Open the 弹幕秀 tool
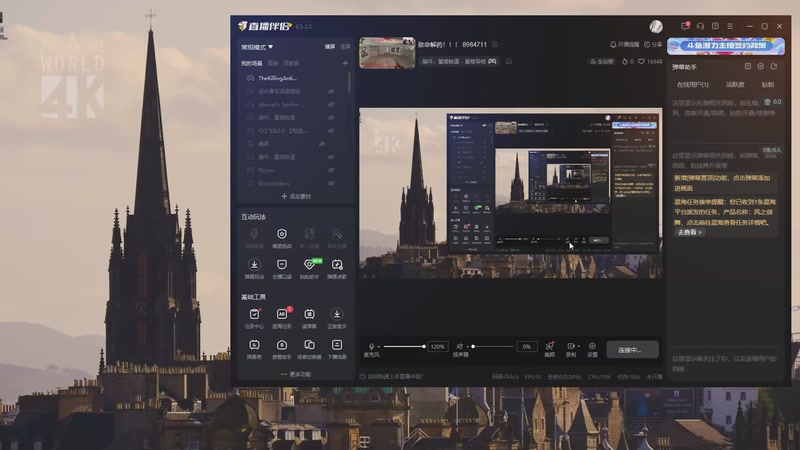The width and height of the screenshot is (800, 450). 254,349
